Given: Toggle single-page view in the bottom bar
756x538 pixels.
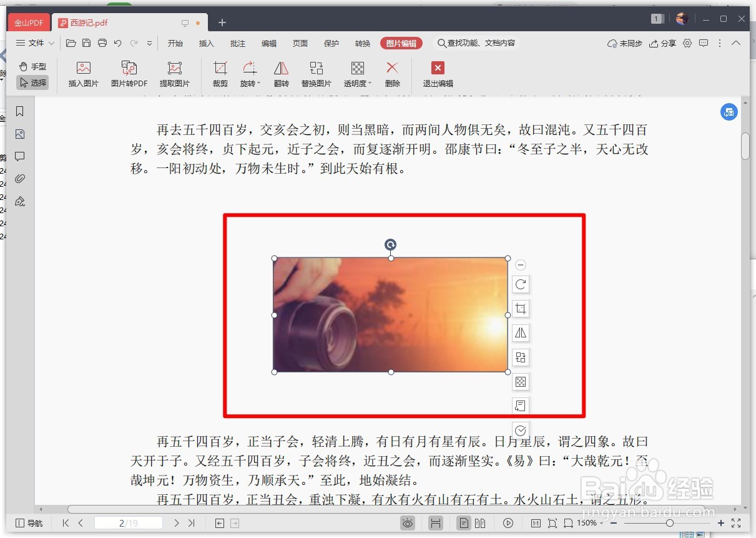Looking at the screenshot, I should [x=464, y=523].
